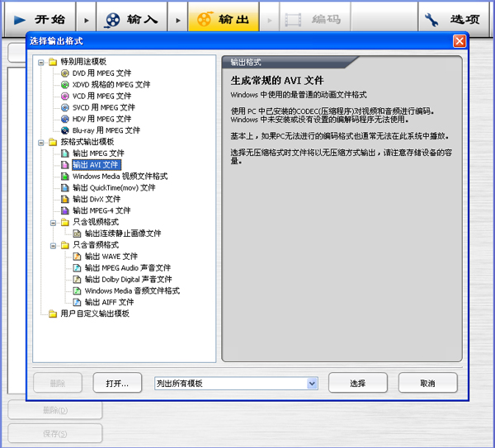Click the QuickTime(mov) file icon
The image size is (495, 448).
(64, 188)
